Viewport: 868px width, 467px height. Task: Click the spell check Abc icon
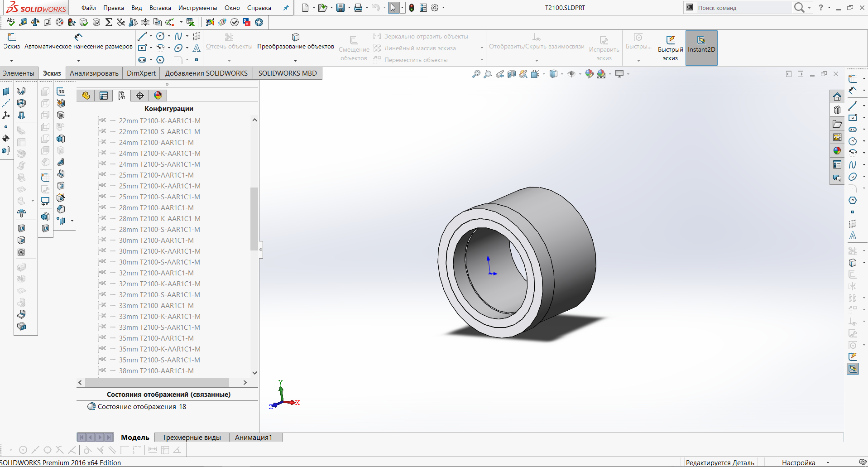(11, 22)
